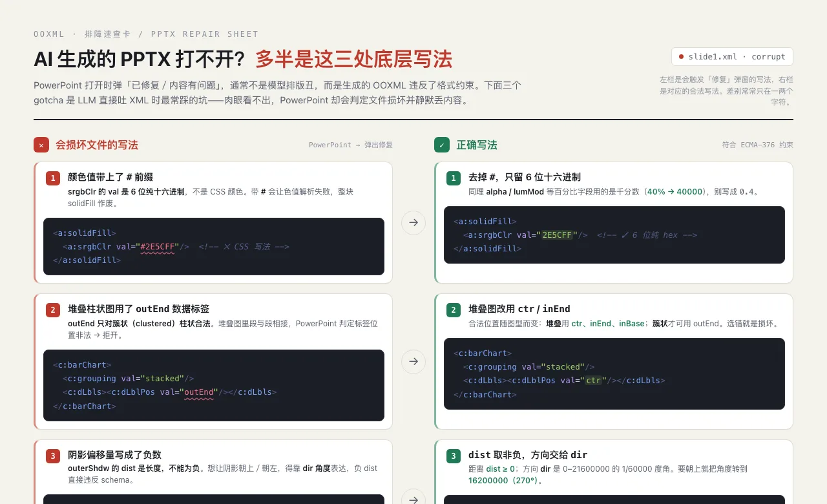Click the highlighted "ctr" value in the code
The height and width of the screenshot is (504, 827).
point(594,381)
